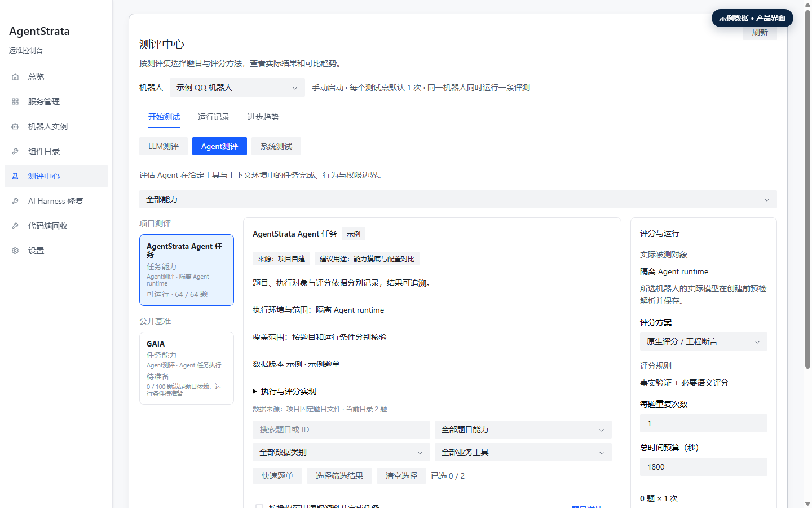Switch to the 运行记录 tab

tap(214, 117)
